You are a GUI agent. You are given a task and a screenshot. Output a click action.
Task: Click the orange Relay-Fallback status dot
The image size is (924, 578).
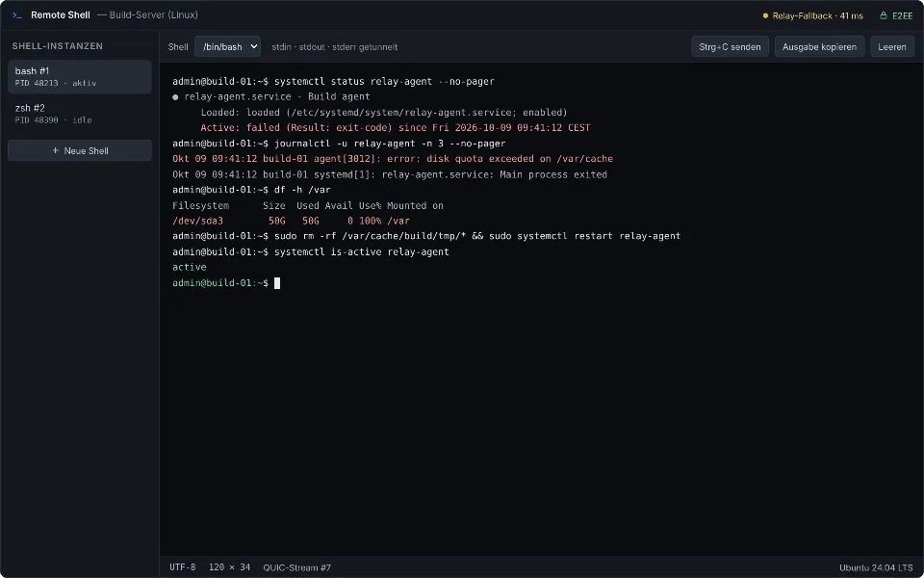point(765,16)
